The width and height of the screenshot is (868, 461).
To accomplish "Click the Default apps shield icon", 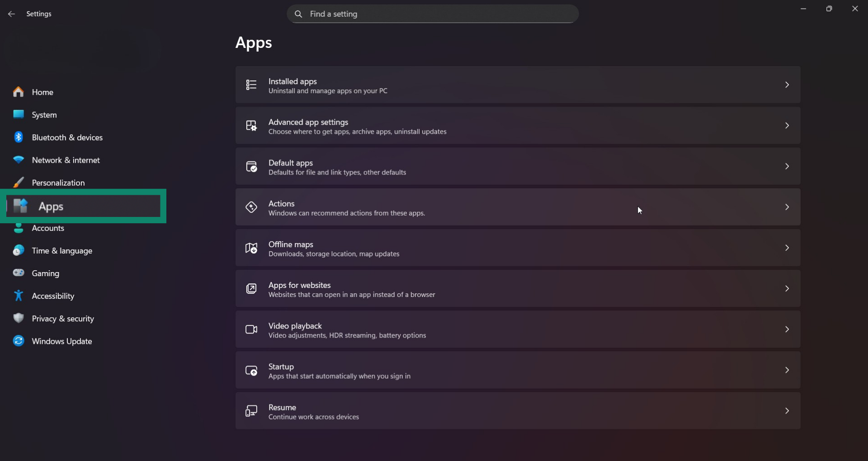I will pyautogui.click(x=251, y=166).
